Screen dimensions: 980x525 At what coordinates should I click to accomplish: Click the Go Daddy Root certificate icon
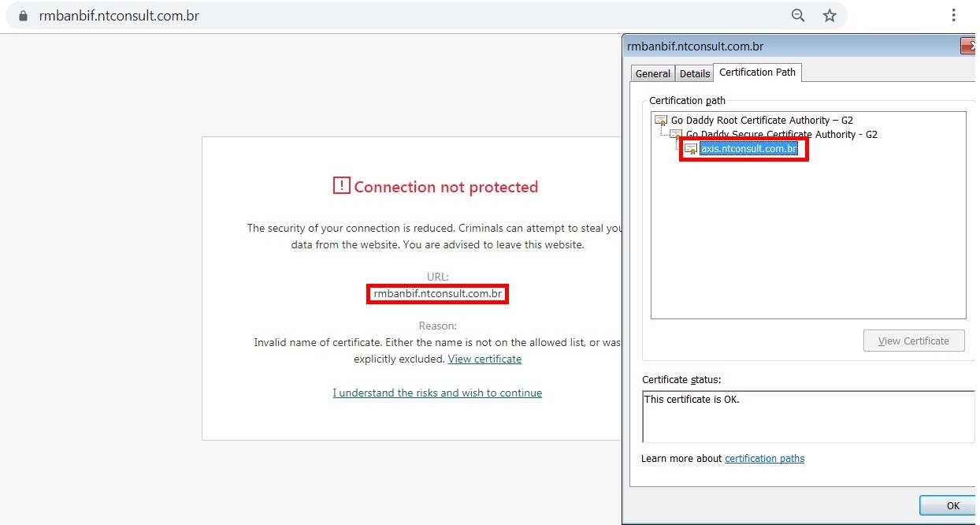pyautogui.click(x=661, y=121)
